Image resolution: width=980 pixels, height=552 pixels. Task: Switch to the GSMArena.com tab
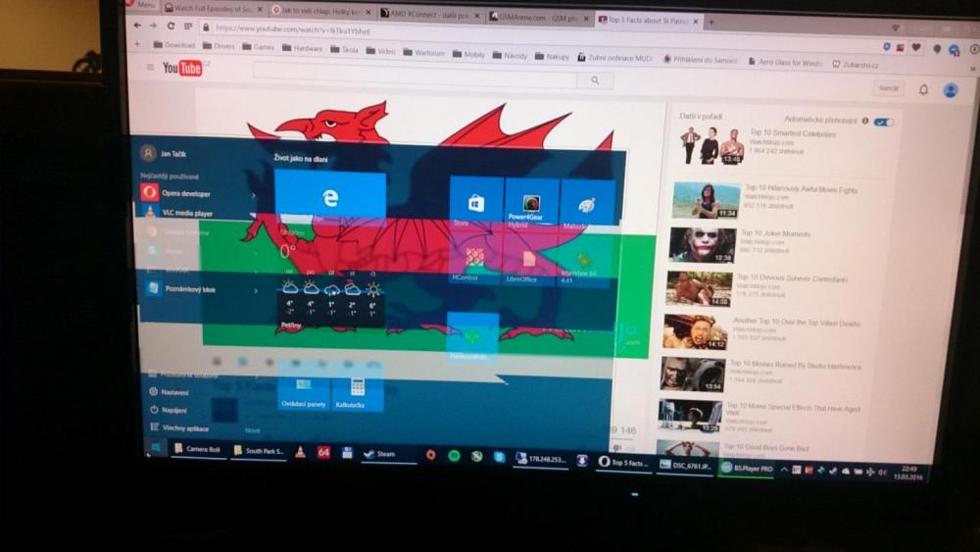click(538, 18)
